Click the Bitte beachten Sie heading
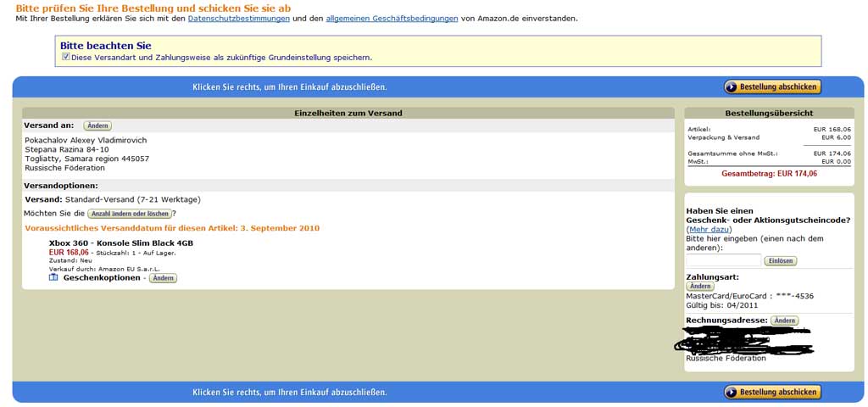 [106, 46]
